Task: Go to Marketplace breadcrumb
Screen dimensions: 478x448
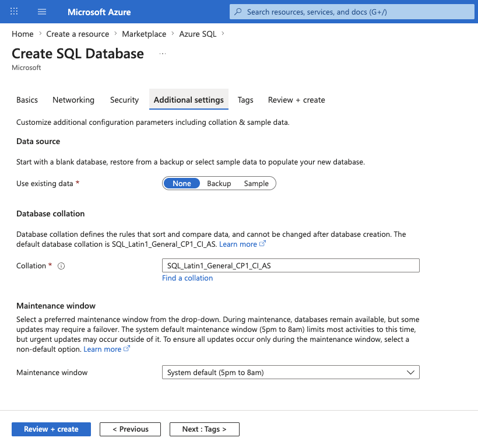Action: point(144,34)
